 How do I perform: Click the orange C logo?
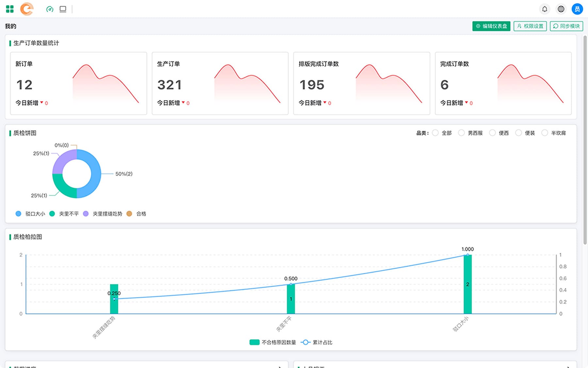[27, 9]
